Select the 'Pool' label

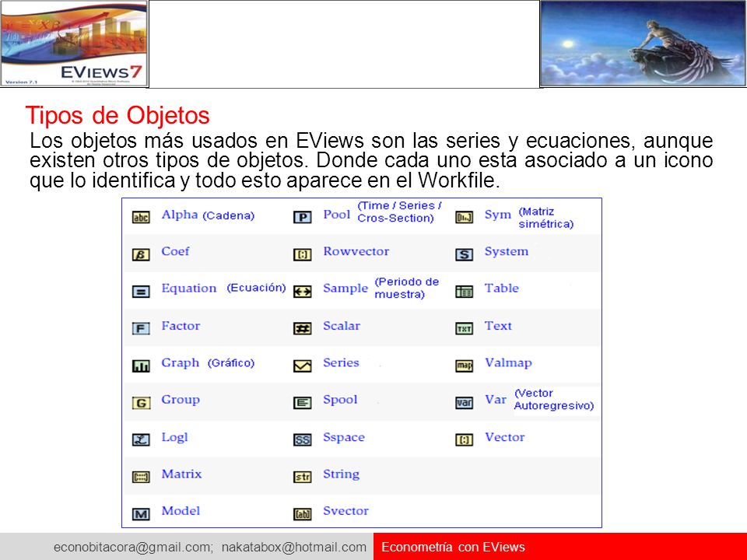point(337,215)
